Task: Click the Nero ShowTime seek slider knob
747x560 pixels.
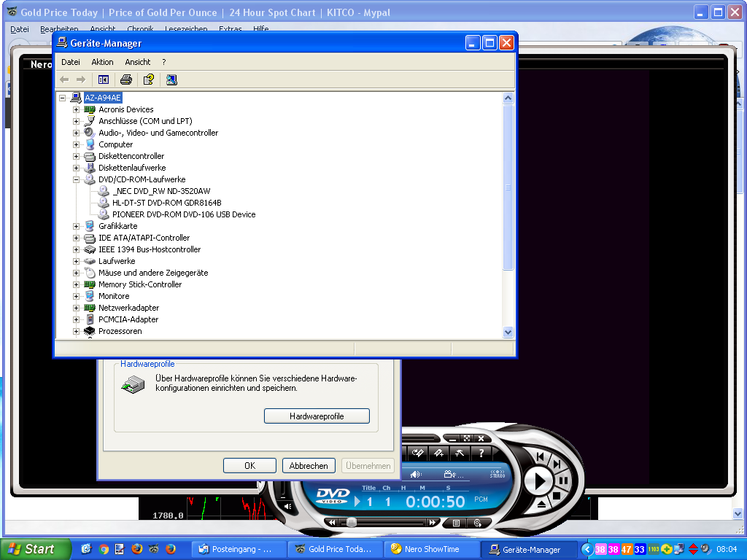Action: tap(352, 522)
